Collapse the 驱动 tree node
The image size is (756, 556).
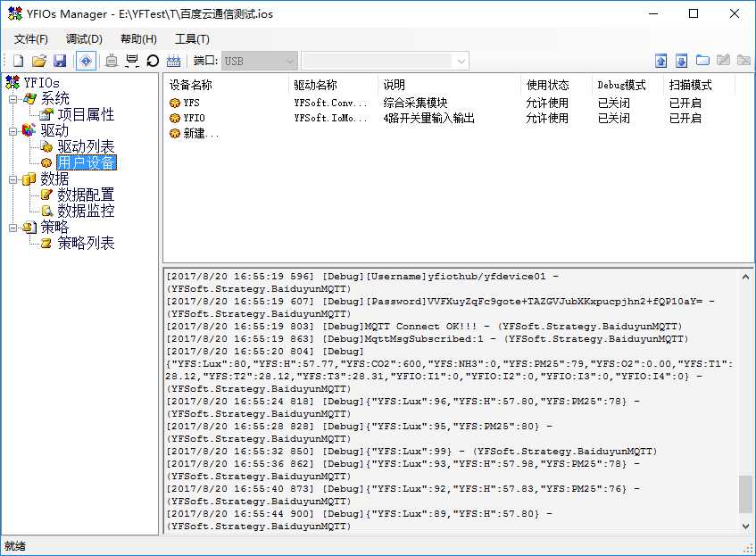13,131
